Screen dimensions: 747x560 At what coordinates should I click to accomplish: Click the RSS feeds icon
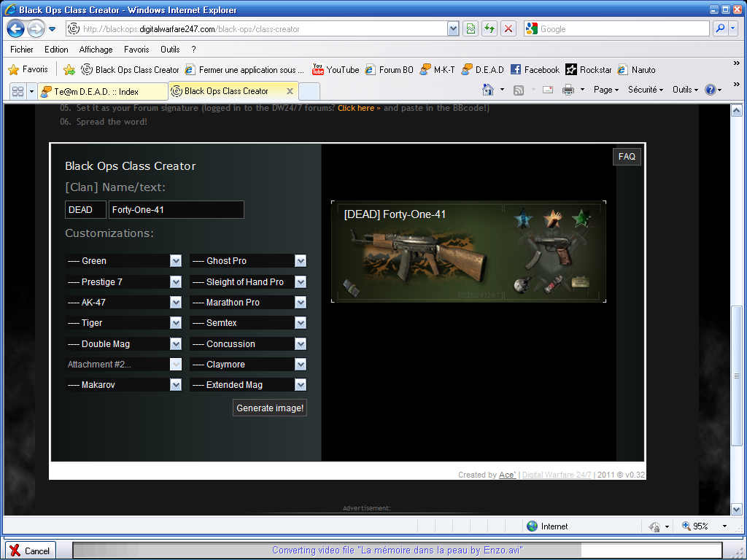click(519, 90)
